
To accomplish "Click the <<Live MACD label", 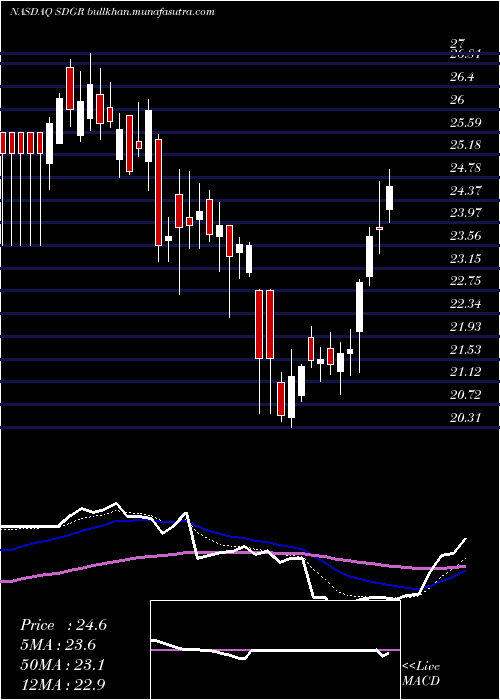I will (421, 674).
